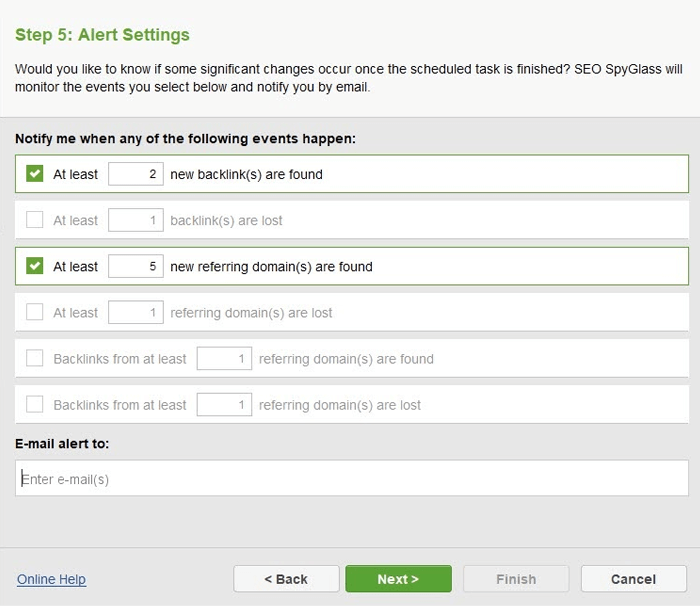700x606 pixels.
Task: Click the new backlinks count field
Action: pos(136,174)
